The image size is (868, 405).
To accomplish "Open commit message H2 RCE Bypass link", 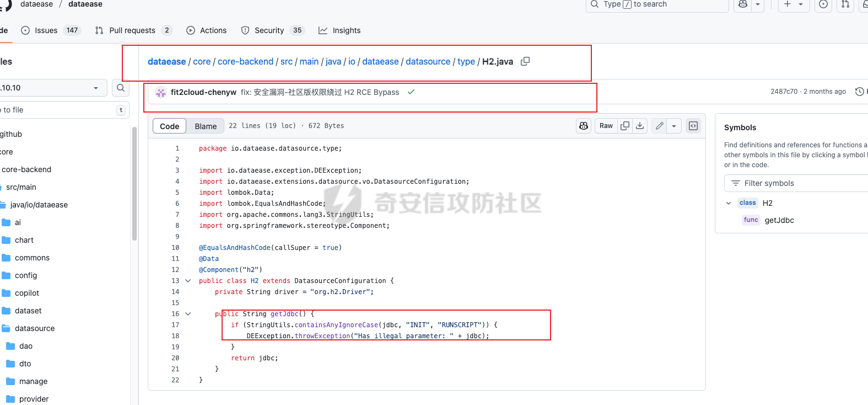I will [320, 92].
